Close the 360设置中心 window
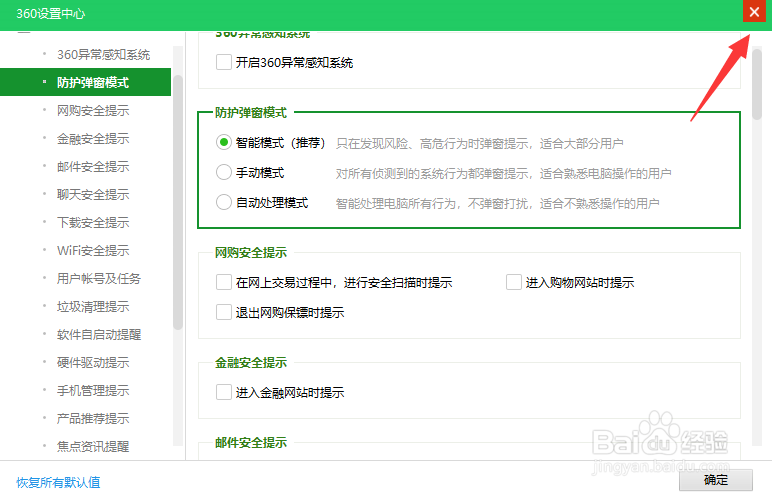This screenshot has height=493, width=772. [x=754, y=11]
